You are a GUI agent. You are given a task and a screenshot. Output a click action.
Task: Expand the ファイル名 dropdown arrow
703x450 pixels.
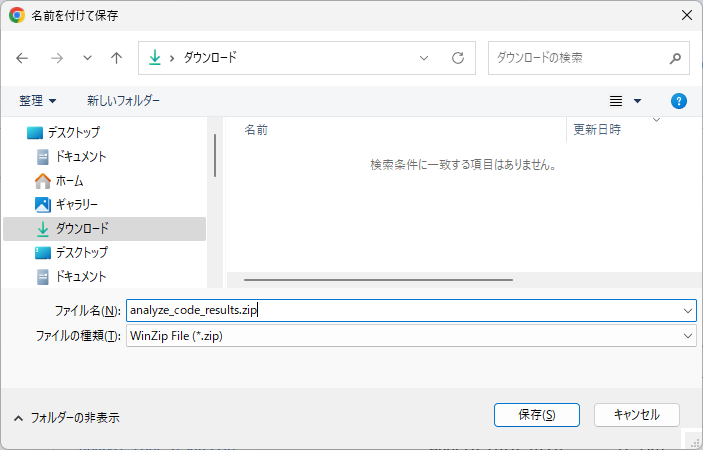tap(688, 311)
